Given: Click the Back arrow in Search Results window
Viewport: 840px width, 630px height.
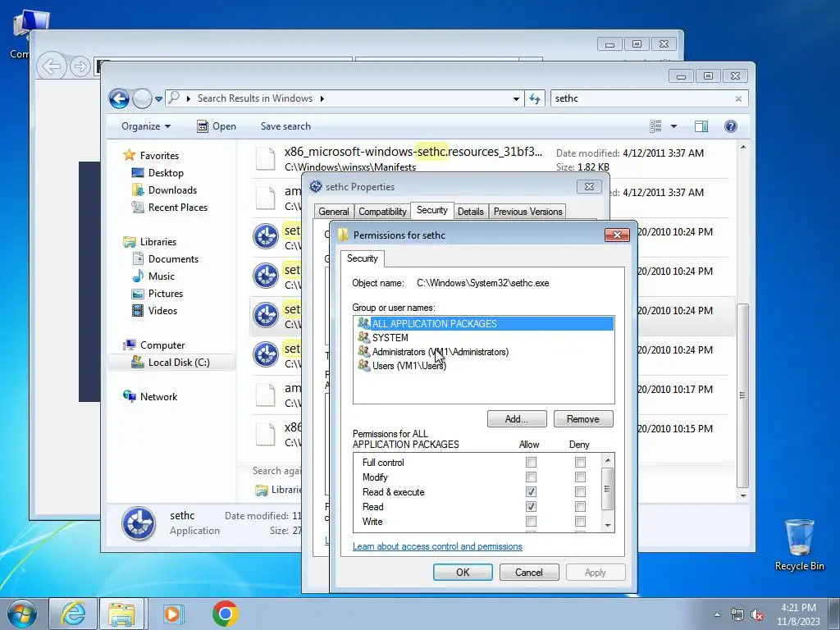Looking at the screenshot, I should tap(119, 98).
